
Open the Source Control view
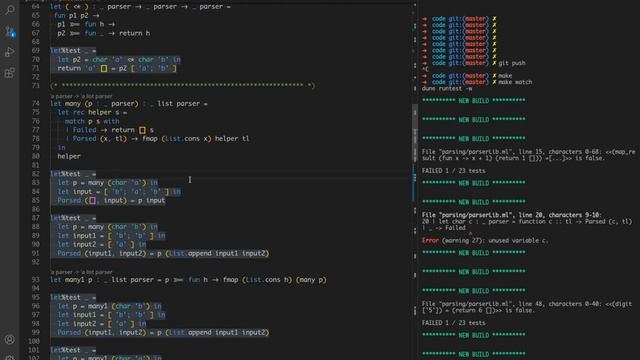[10, 31]
